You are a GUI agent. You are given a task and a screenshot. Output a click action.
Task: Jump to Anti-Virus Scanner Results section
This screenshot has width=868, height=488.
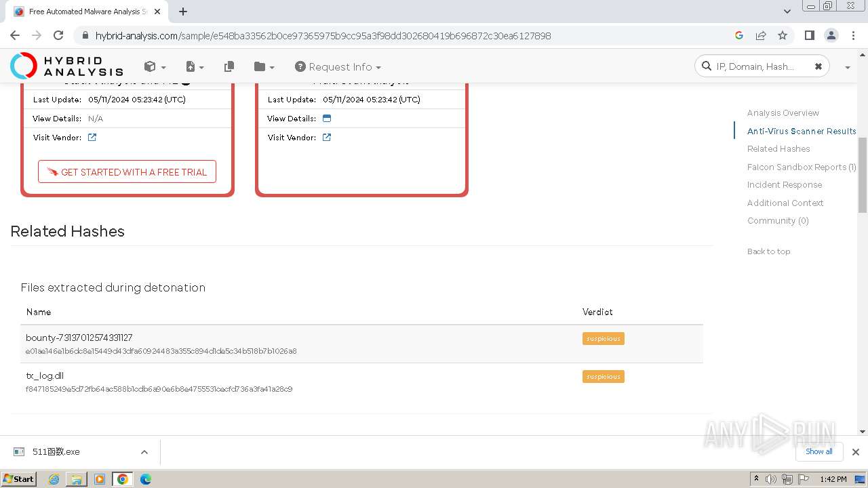click(802, 131)
